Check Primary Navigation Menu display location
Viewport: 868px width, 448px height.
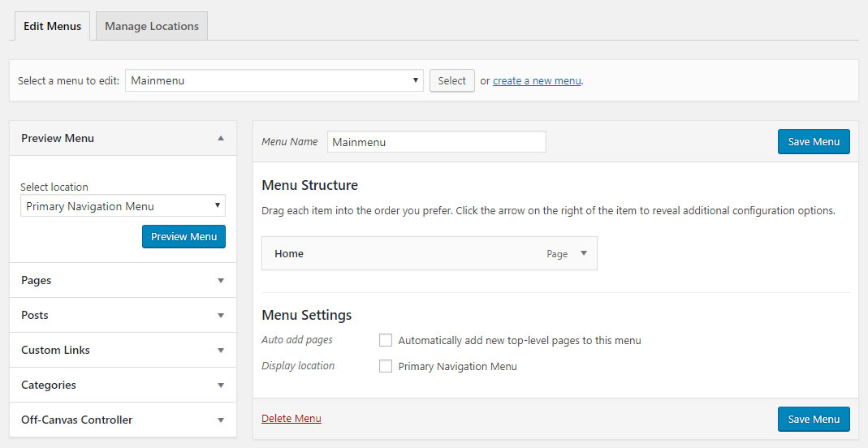[x=386, y=366]
